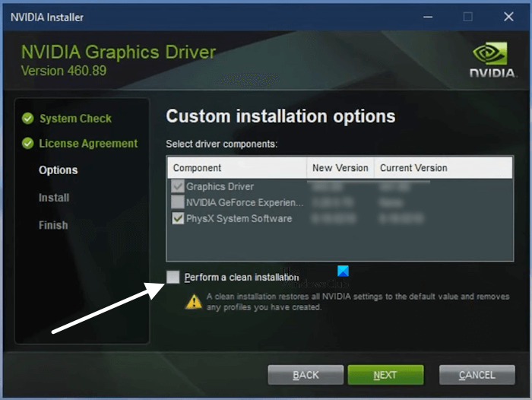Toggle the Graphics Driver component checkbox
This screenshot has width=532, height=400.
[x=178, y=186]
